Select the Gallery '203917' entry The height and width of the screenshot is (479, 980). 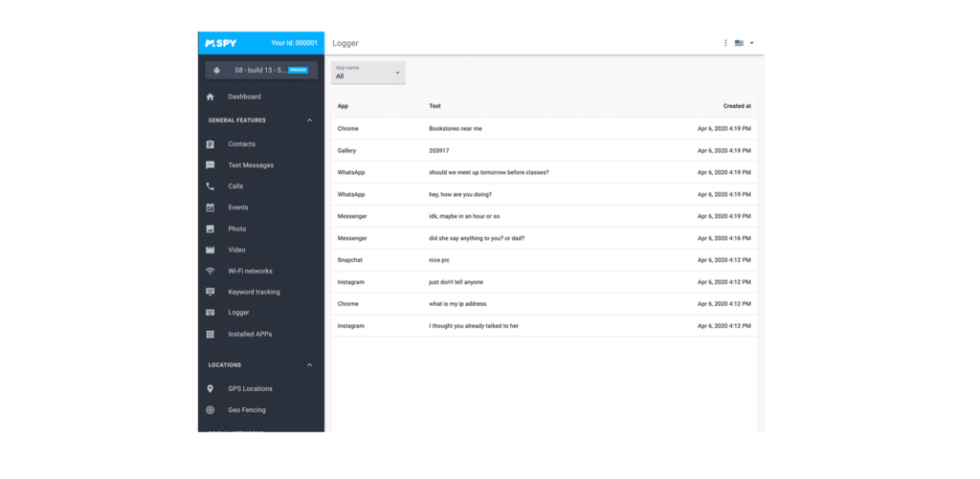[544, 150]
